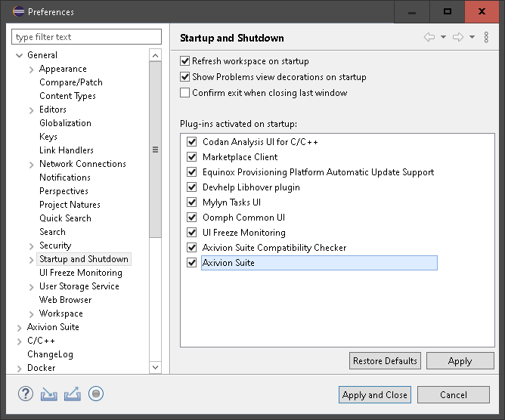This screenshot has width=505, height=420.
Task: Click the Import preferences icon
Action: tap(49, 394)
